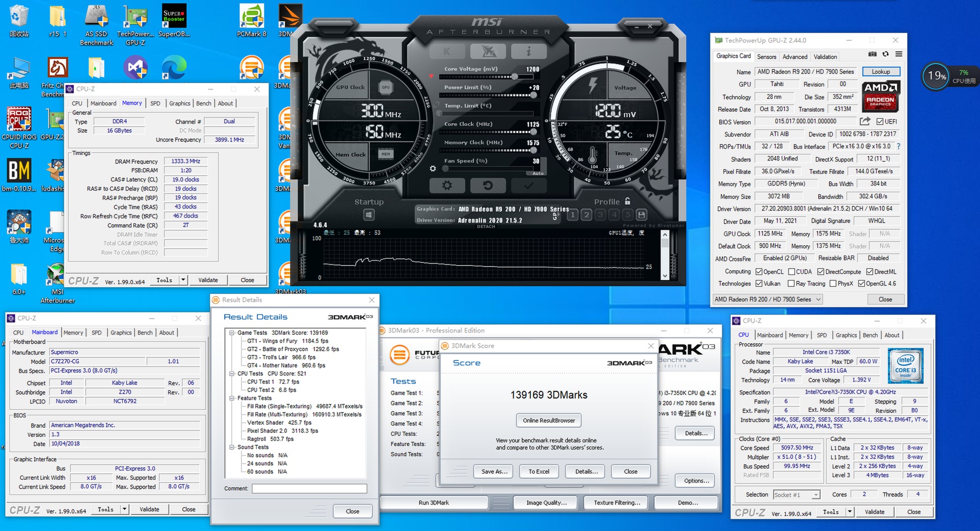Adjust the Power Limit slider handle

tap(534, 95)
